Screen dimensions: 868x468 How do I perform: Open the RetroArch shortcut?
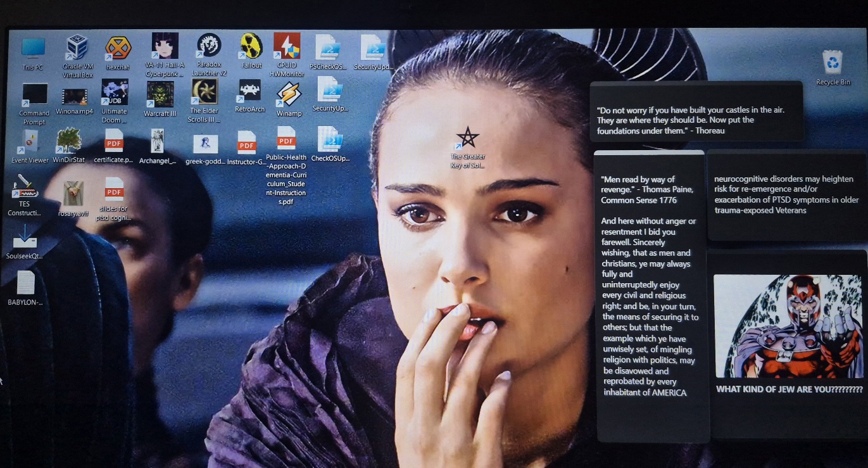tap(249, 96)
